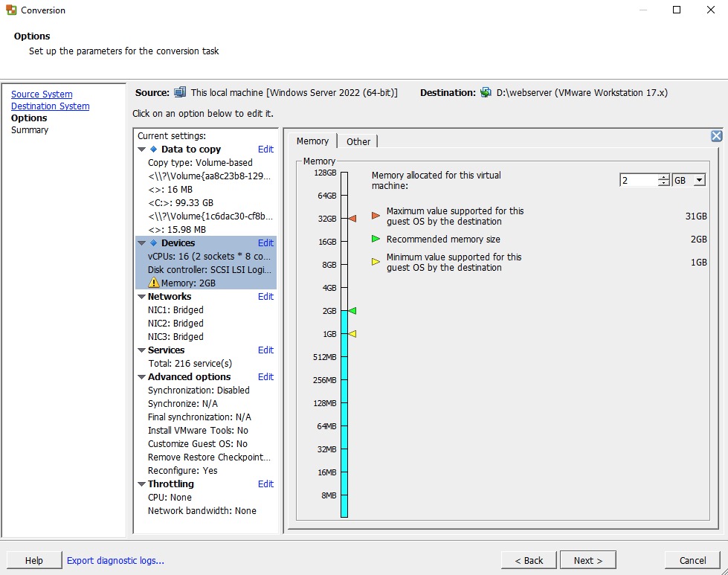The height and width of the screenshot is (575, 728).
Task: Click the blue diamond icon beside Devices
Action: [154, 243]
